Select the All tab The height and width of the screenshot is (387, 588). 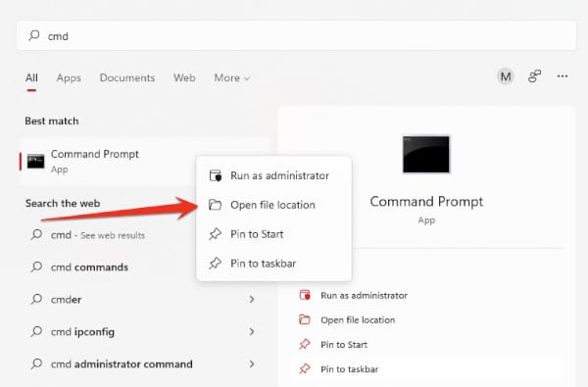(x=31, y=78)
